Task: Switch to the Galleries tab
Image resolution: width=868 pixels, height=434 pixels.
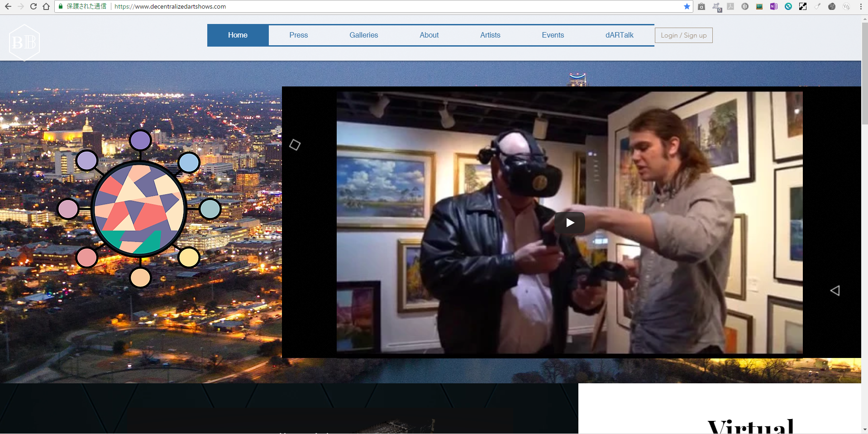Action: coord(363,35)
